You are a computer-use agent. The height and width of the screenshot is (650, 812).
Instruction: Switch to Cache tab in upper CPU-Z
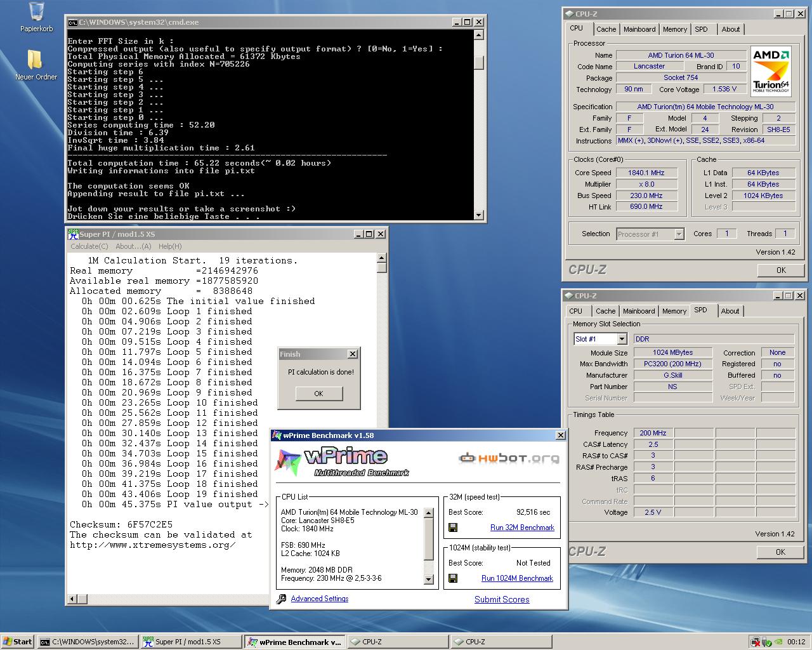606,29
